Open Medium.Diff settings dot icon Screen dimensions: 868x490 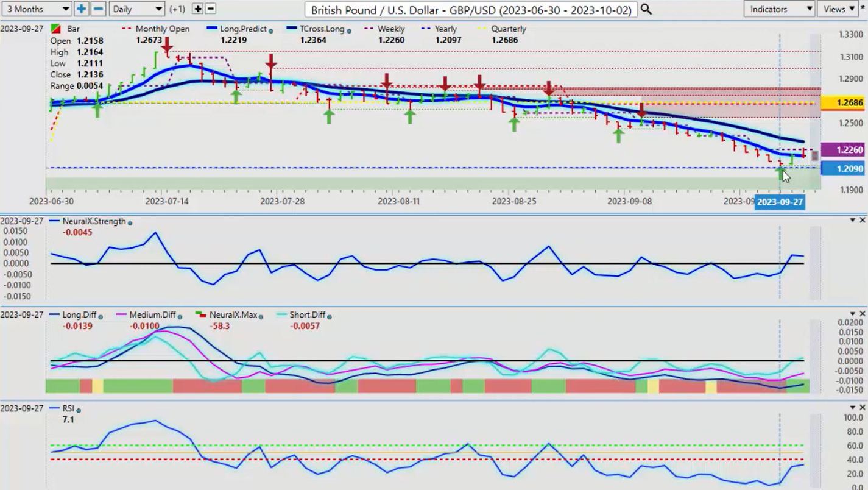[179, 317]
